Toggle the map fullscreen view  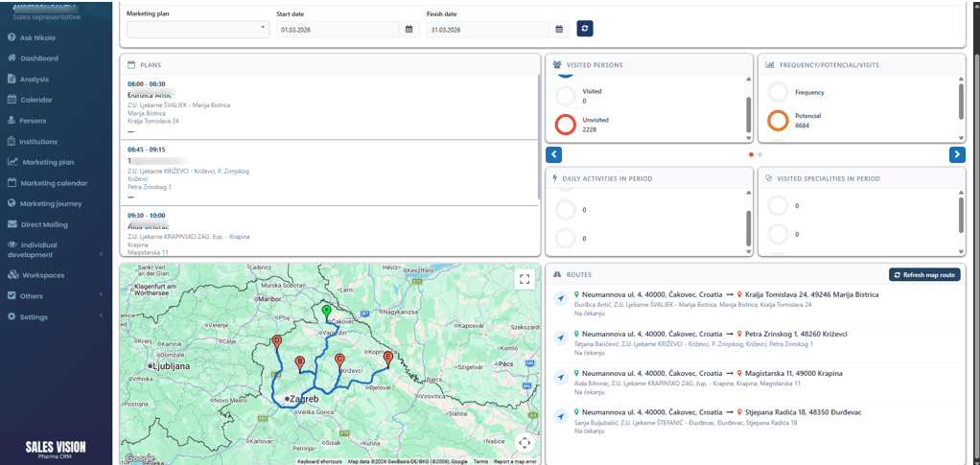pos(525,279)
